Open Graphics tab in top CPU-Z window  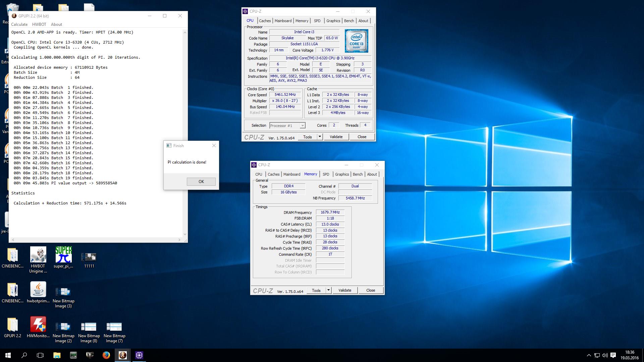[333, 21]
